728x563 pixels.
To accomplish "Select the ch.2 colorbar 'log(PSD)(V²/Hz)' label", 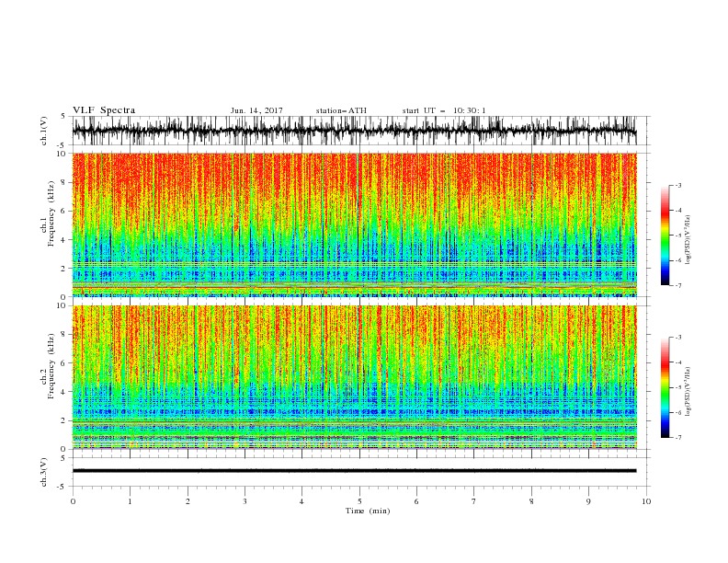I will (x=688, y=392).
